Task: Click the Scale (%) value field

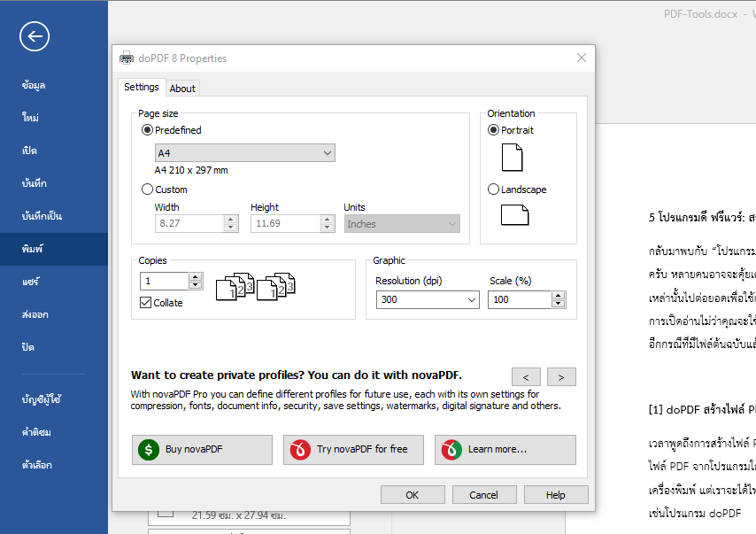Action: click(x=520, y=299)
